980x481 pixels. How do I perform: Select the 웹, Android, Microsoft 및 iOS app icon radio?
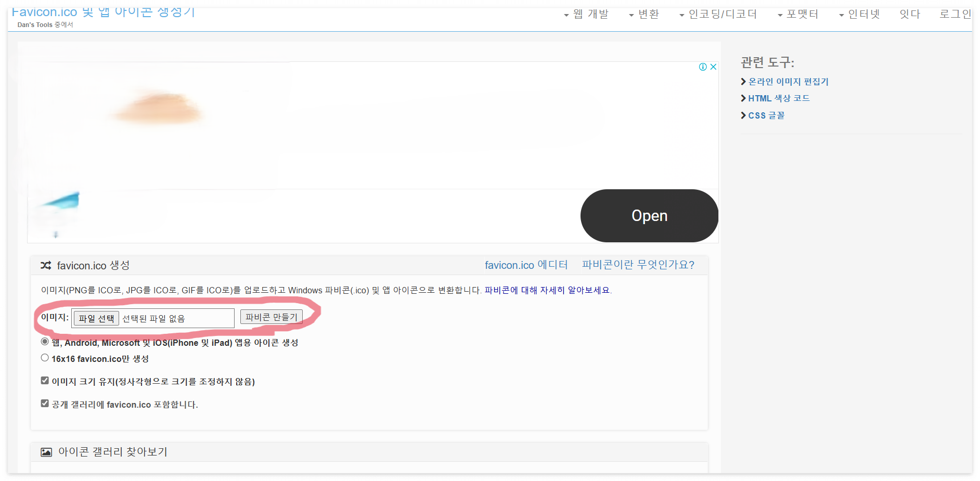pyautogui.click(x=45, y=342)
